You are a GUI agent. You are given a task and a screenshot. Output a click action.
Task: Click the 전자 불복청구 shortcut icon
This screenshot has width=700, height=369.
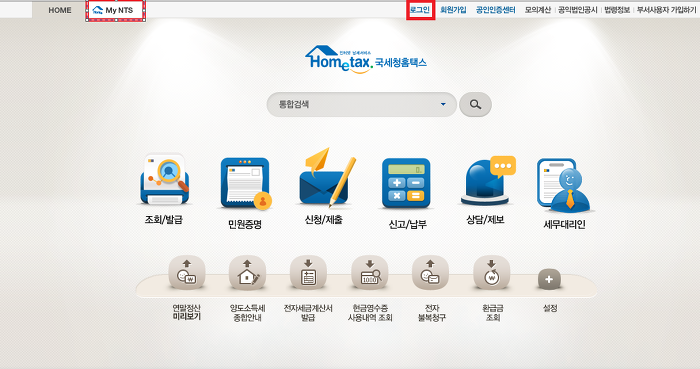(430, 272)
